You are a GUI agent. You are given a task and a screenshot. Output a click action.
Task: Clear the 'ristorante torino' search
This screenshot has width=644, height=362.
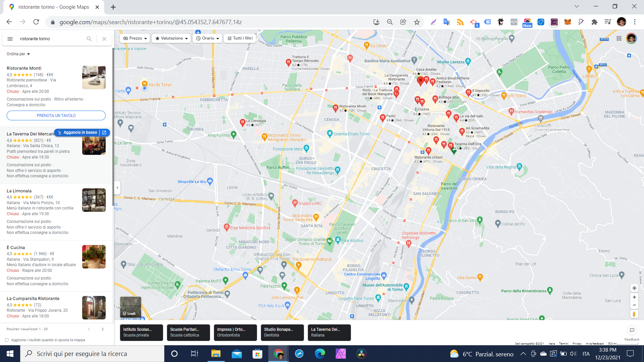[104, 39]
